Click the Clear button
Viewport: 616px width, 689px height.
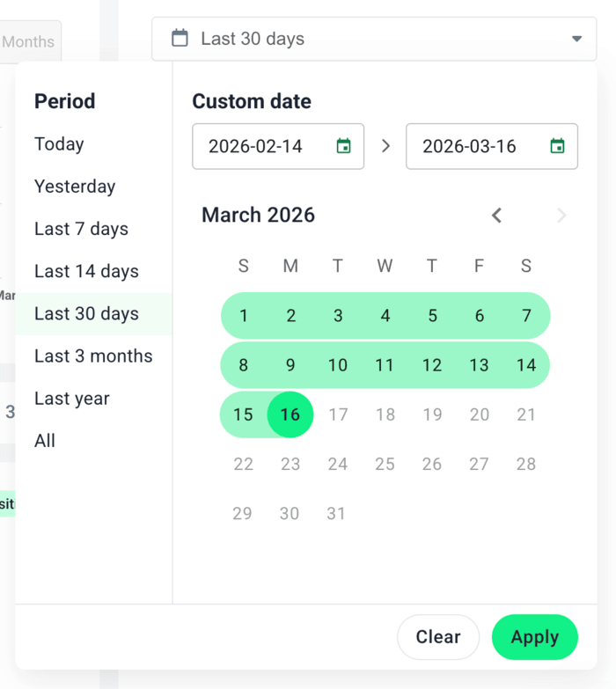coord(438,637)
